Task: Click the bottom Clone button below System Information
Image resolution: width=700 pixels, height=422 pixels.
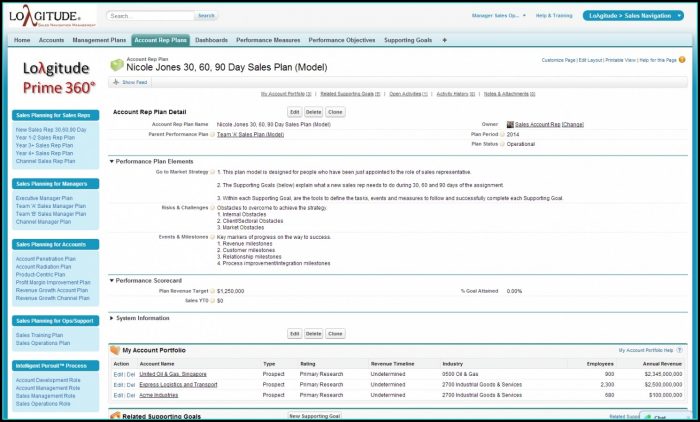Action: (335, 334)
